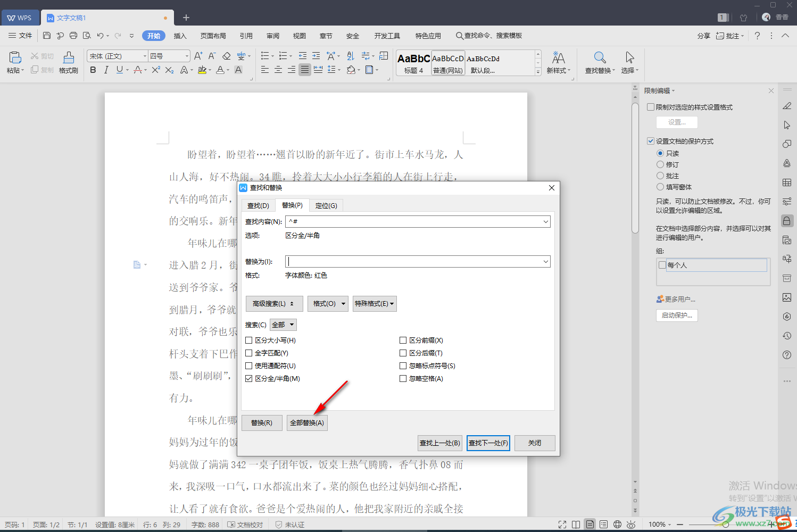Open the 页面布局 ribbon tab

coord(213,36)
